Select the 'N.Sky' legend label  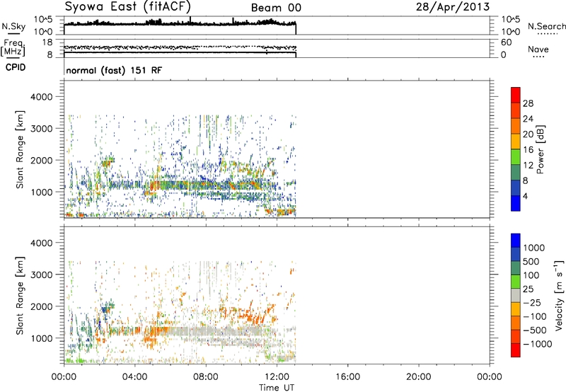pyautogui.click(x=13, y=26)
